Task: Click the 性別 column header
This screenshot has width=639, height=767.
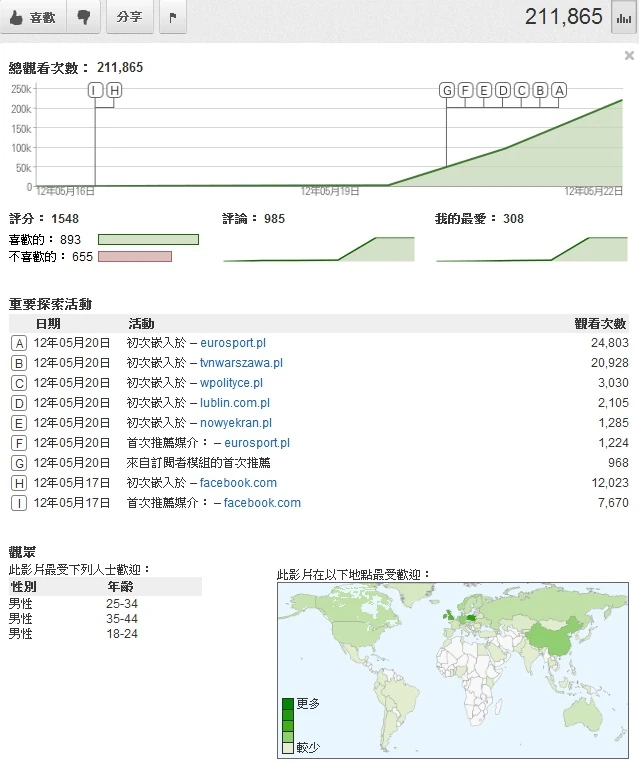Action: [23, 587]
